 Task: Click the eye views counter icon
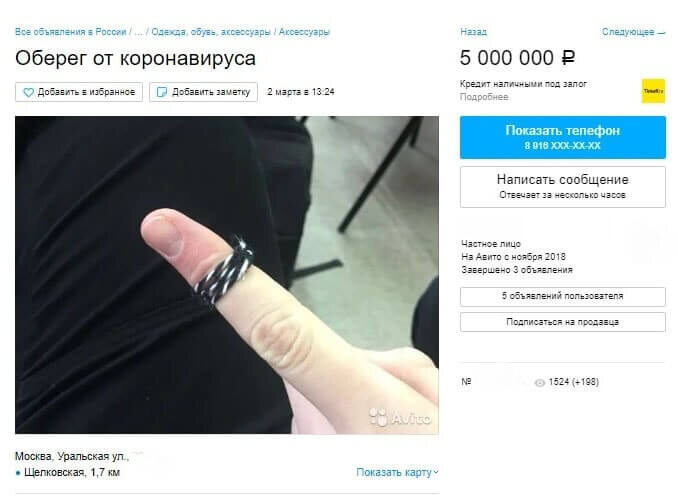point(540,382)
